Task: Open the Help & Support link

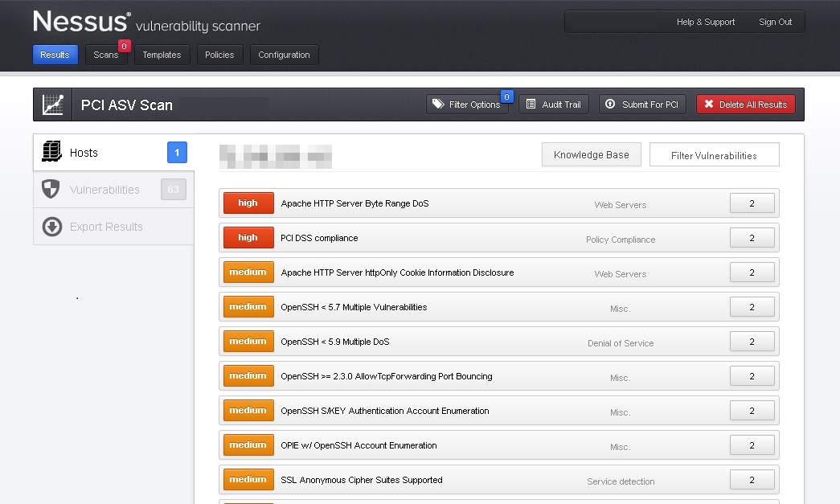Action: click(705, 23)
